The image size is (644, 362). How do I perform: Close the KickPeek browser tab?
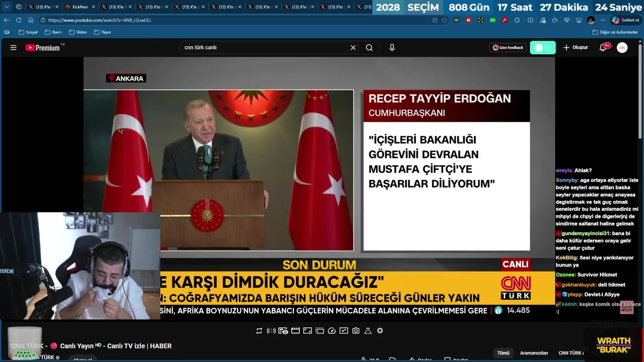pos(93,7)
